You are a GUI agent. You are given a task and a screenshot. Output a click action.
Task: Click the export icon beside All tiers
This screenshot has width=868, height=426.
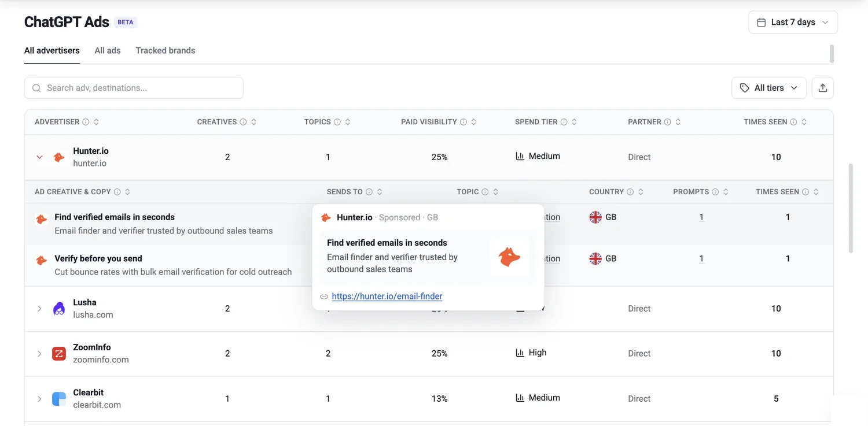coord(823,88)
